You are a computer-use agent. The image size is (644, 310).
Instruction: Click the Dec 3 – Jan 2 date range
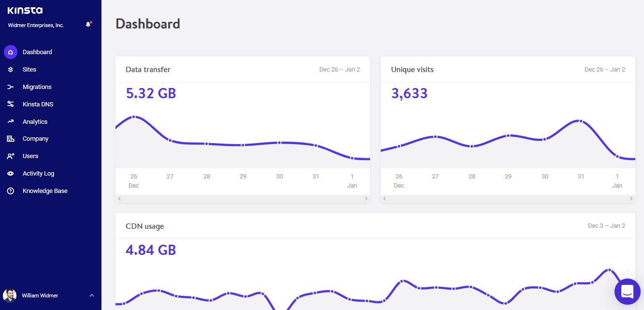606,226
